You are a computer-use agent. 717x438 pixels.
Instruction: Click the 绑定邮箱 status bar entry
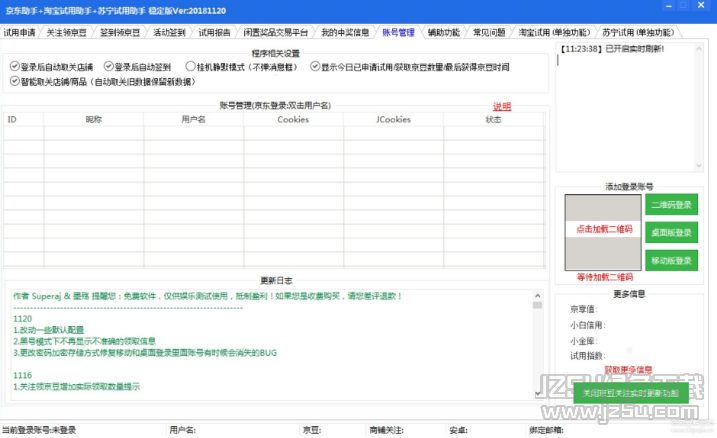(546, 430)
